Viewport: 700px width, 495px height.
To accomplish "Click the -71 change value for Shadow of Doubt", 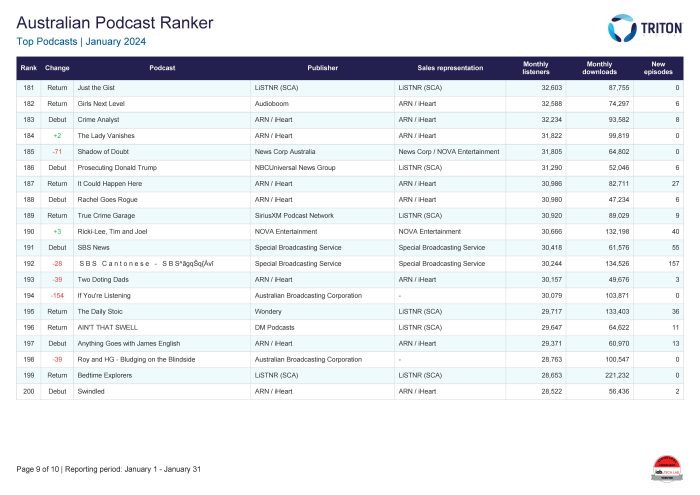I will (x=57, y=152).
